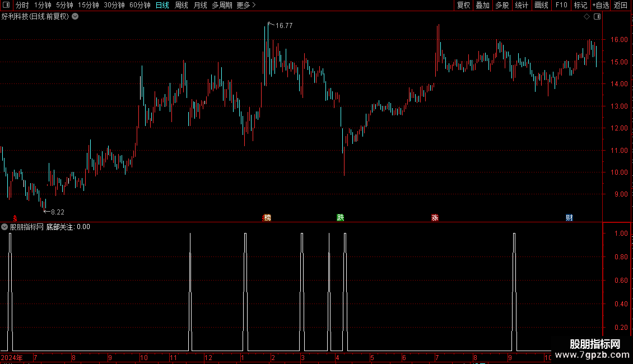Open the 多周期 multi-period view
Screen dimensions: 633x364
click(x=222, y=5)
